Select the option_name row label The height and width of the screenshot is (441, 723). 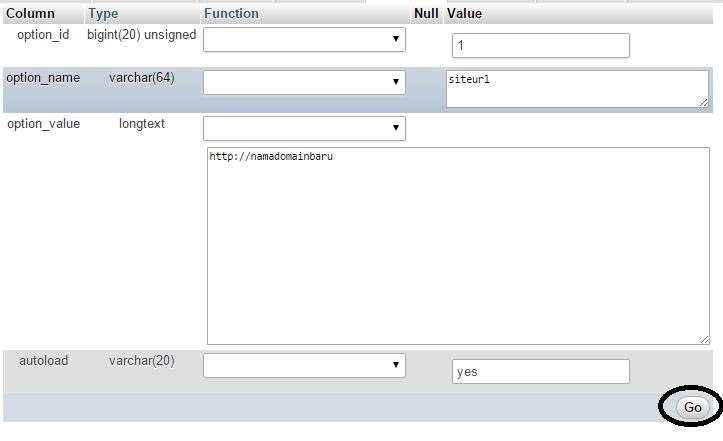point(42,78)
